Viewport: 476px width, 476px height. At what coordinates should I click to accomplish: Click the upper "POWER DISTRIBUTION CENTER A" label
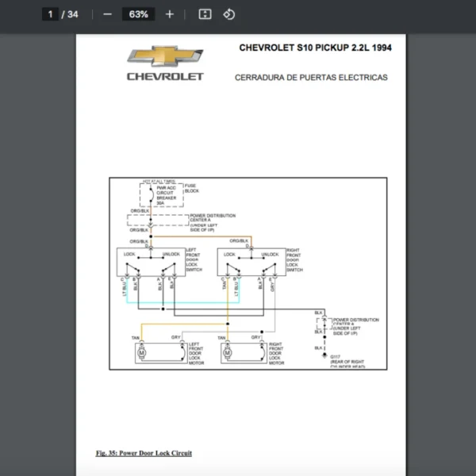tap(213, 217)
